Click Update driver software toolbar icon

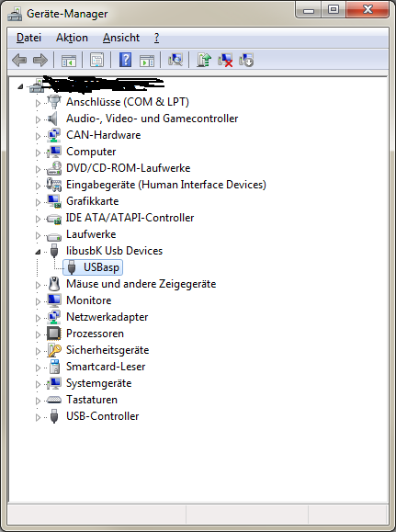point(204,60)
